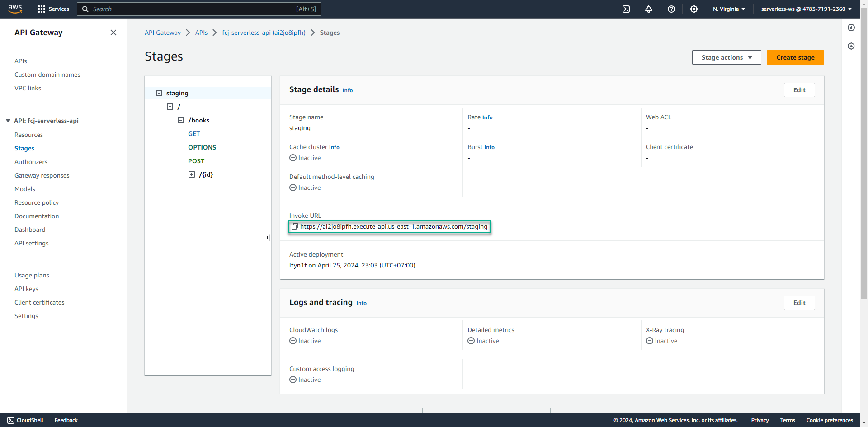Open Resources in the sidebar
This screenshot has width=868, height=427.
click(x=28, y=135)
